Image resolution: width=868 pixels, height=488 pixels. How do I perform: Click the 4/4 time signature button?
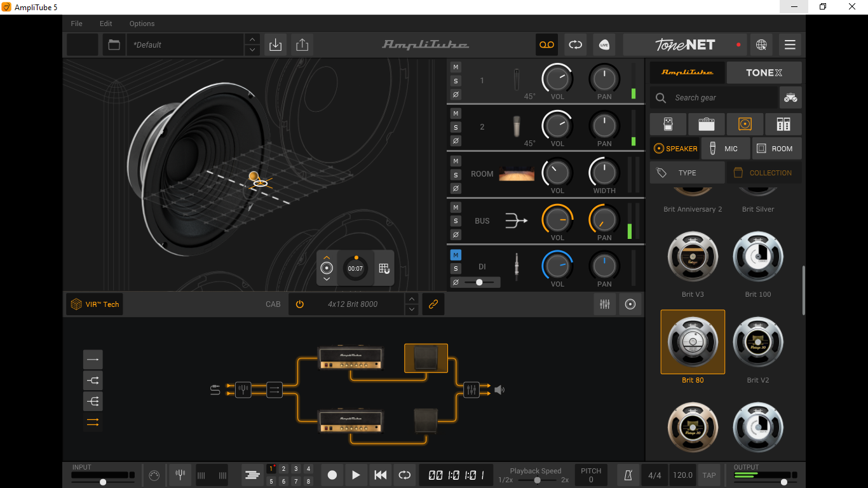point(654,475)
